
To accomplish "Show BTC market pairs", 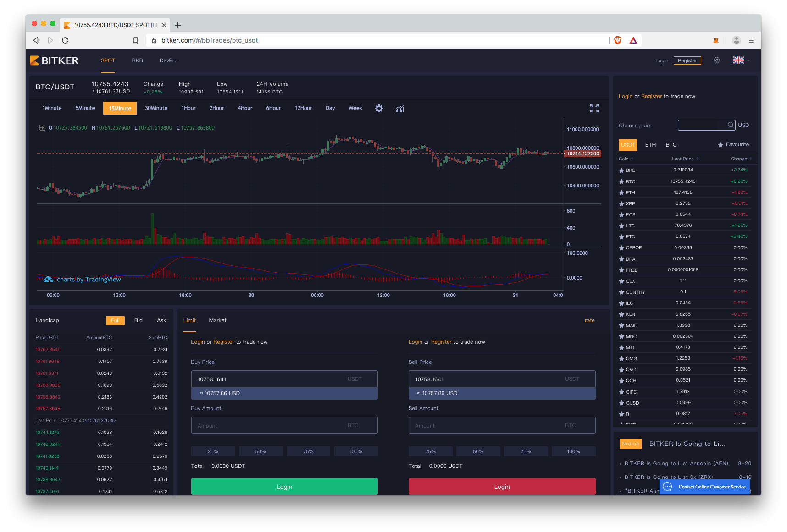I will [x=671, y=145].
